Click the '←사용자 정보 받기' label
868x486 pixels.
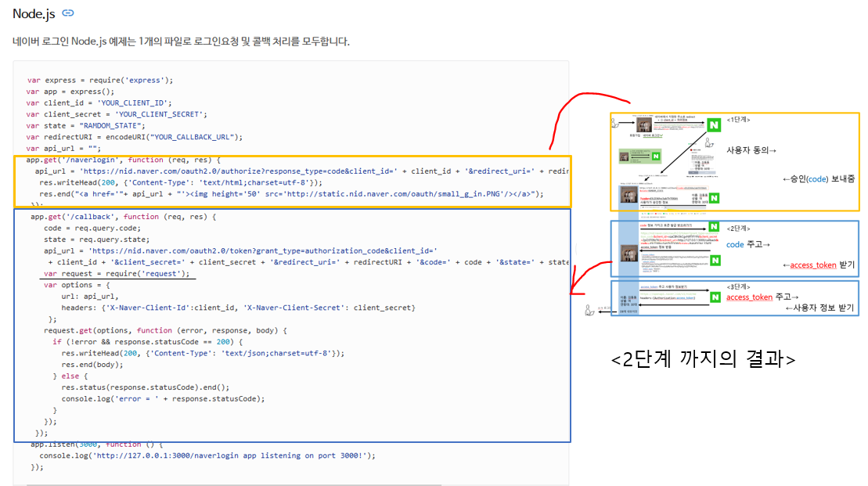click(x=819, y=308)
